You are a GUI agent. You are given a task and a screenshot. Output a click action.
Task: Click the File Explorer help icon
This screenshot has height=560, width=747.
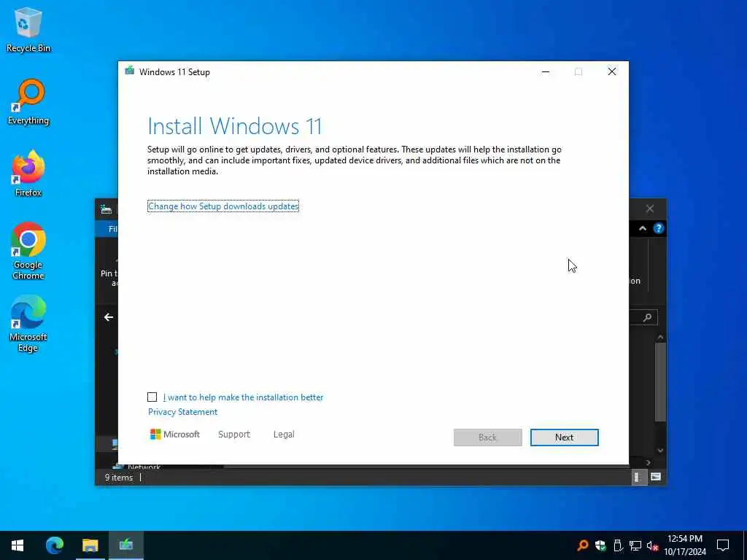pyautogui.click(x=659, y=228)
